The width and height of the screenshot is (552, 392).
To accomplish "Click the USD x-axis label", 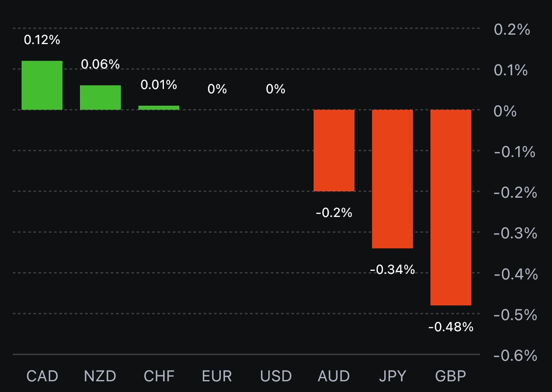I will [276, 377].
